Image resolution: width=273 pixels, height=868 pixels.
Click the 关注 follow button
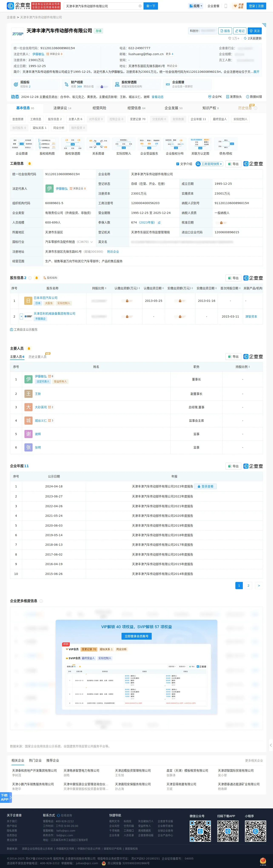(x=255, y=31)
